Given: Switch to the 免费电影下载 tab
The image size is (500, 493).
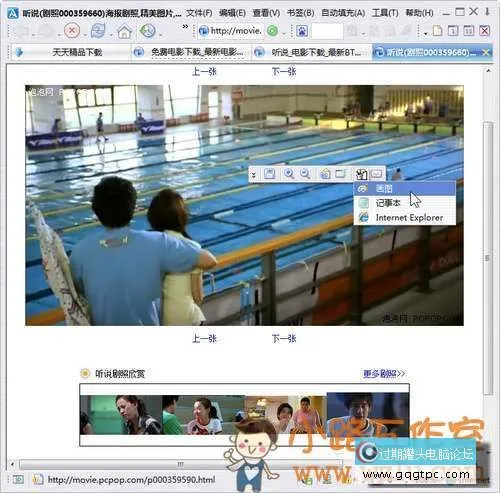Looking at the screenshot, I should point(192,52).
